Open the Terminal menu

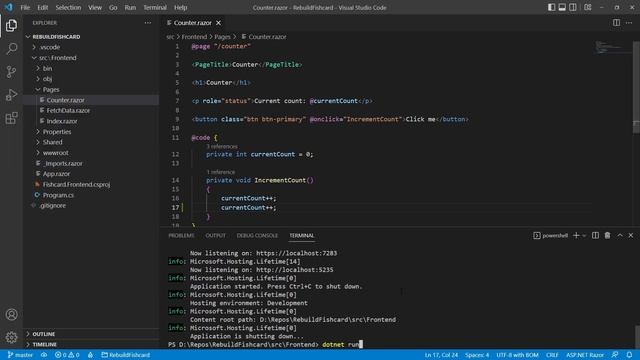pyautogui.click(x=155, y=7)
